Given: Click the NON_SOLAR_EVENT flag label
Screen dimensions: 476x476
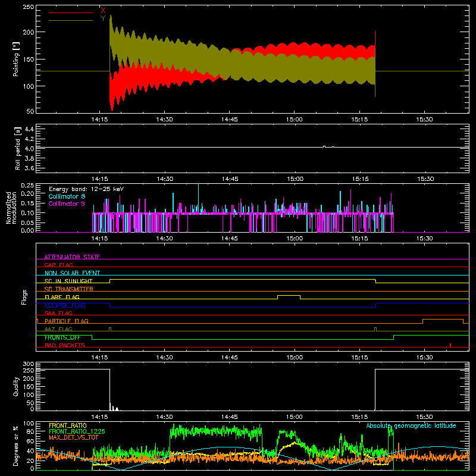Looking at the screenshot, I should (72, 273).
